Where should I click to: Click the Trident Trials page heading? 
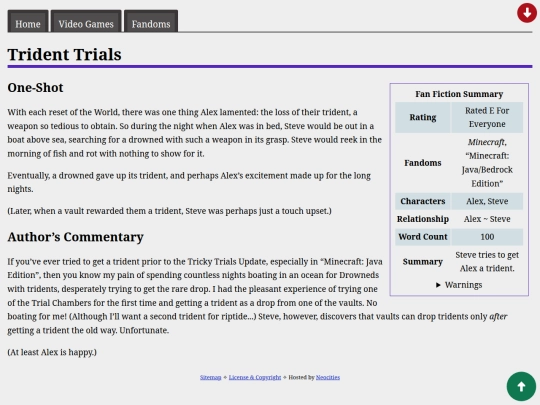(x=64, y=54)
